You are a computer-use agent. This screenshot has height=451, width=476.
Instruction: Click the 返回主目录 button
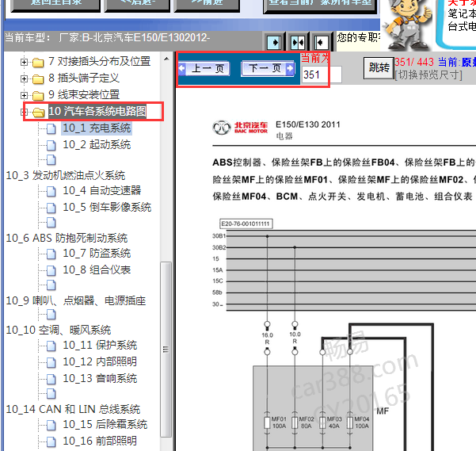[56, 5]
